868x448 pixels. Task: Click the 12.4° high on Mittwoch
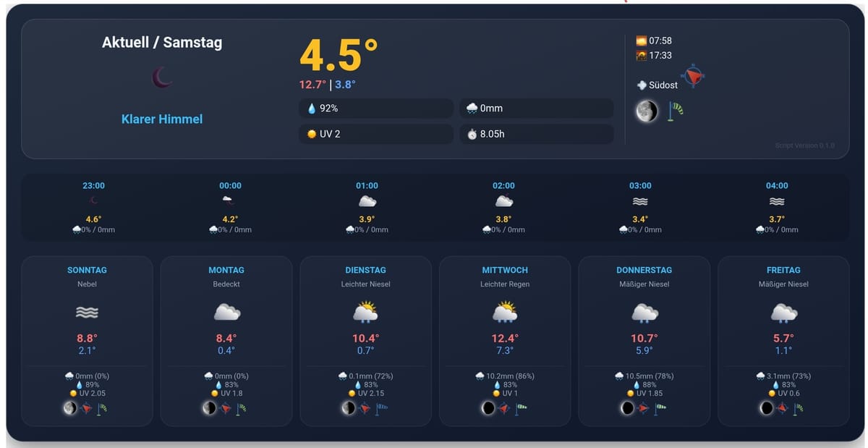tap(505, 338)
